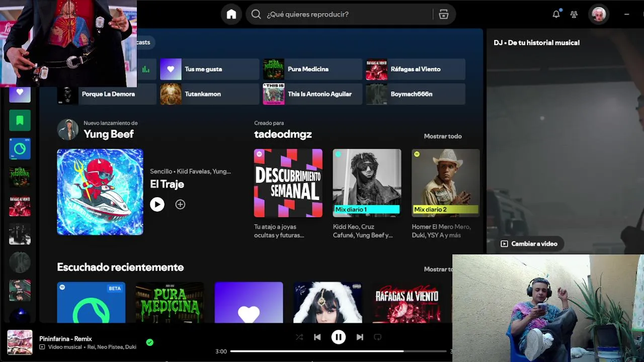
Task: Click the search magnifier icon
Action: click(256, 14)
